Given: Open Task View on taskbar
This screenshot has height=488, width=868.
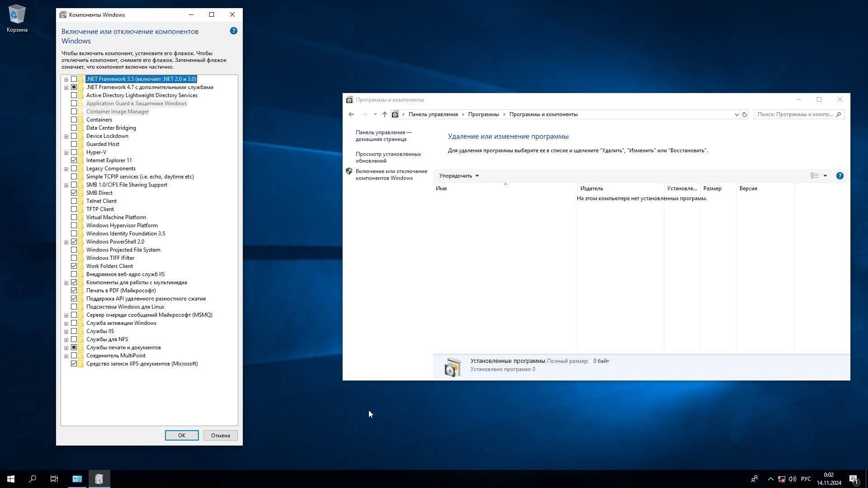Looking at the screenshot, I should tap(54, 479).
